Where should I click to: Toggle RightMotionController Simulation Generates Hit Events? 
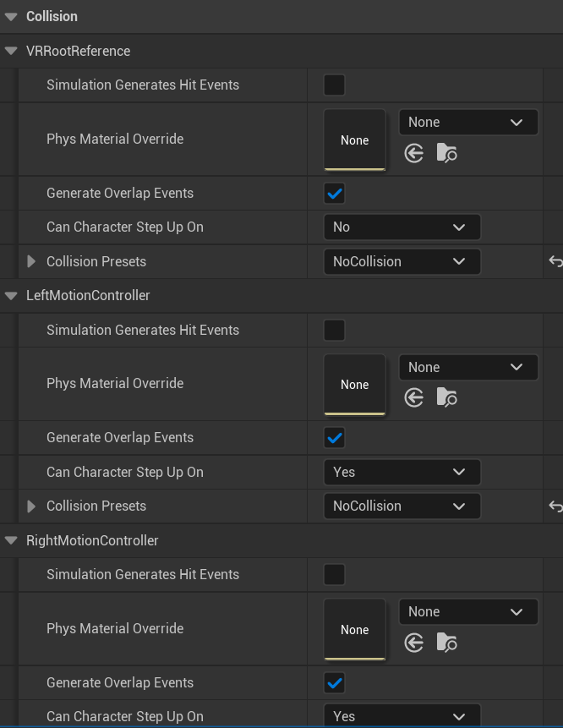[x=335, y=575]
